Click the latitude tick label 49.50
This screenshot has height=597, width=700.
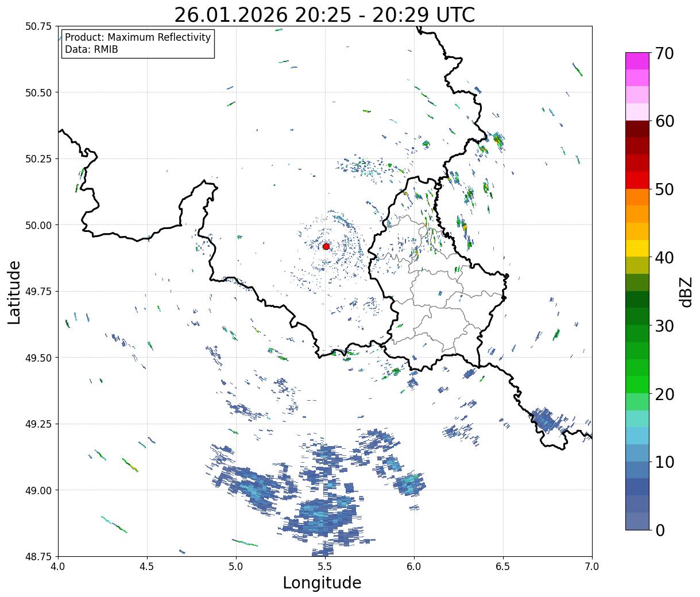pos(38,358)
